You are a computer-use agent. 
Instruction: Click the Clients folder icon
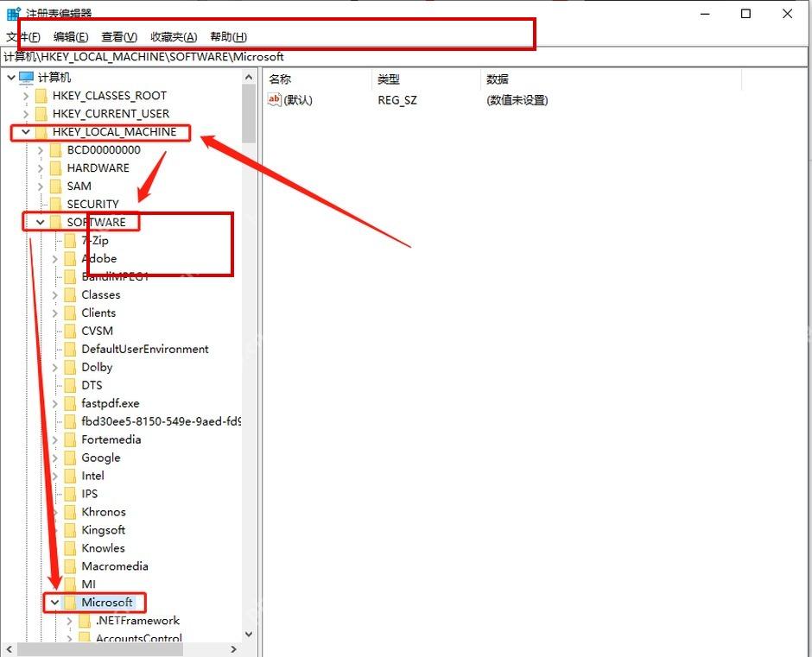point(70,313)
